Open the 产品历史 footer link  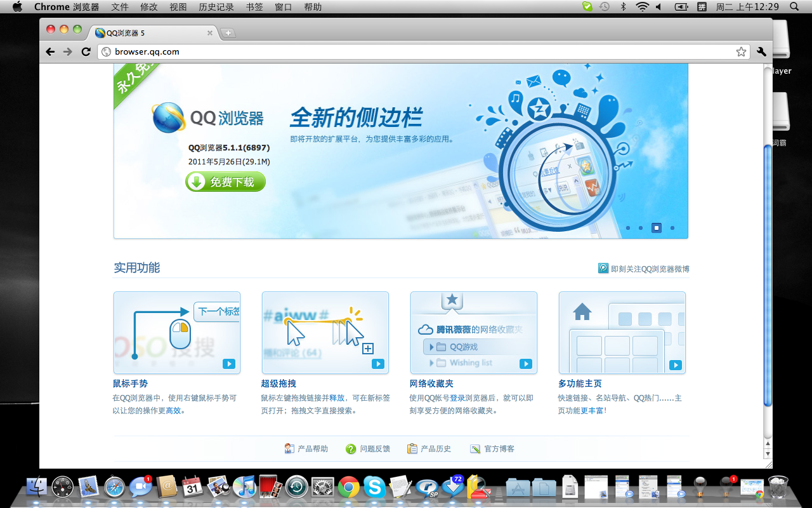click(436, 449)
